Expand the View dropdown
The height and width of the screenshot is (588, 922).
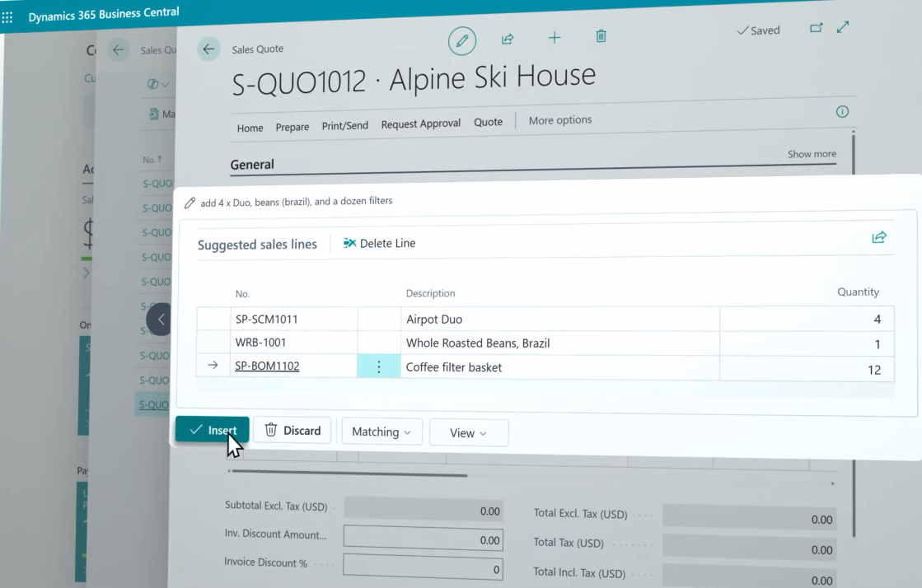point(469,433)
